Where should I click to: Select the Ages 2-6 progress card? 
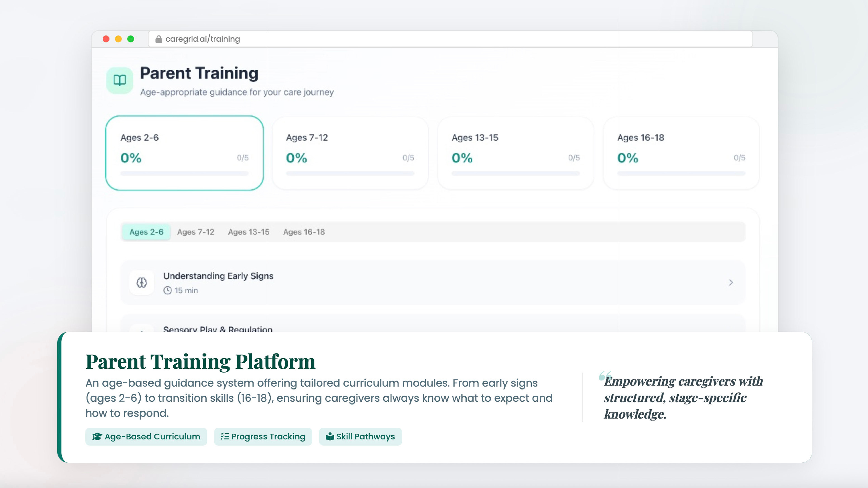coord(184,152)
